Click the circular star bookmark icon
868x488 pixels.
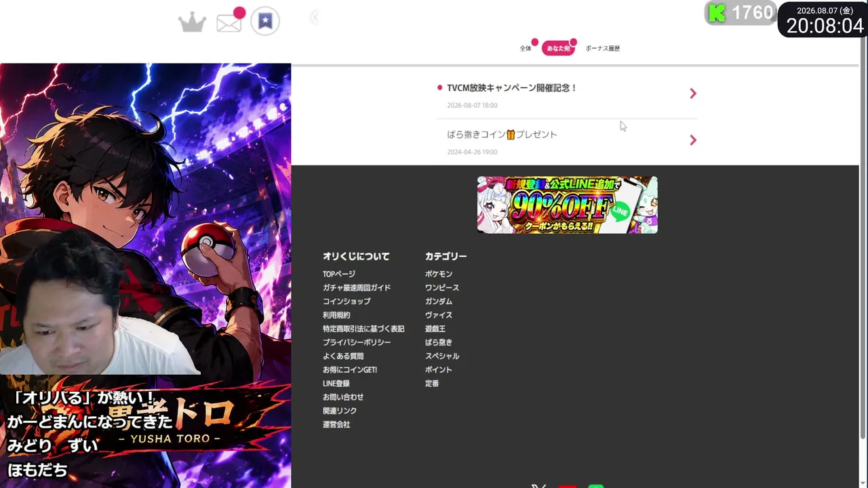(265, 21)
